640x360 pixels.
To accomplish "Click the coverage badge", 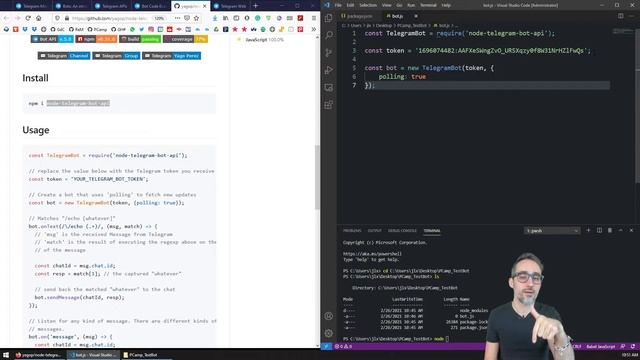I will pyautogui.click(x=185, y=39).
